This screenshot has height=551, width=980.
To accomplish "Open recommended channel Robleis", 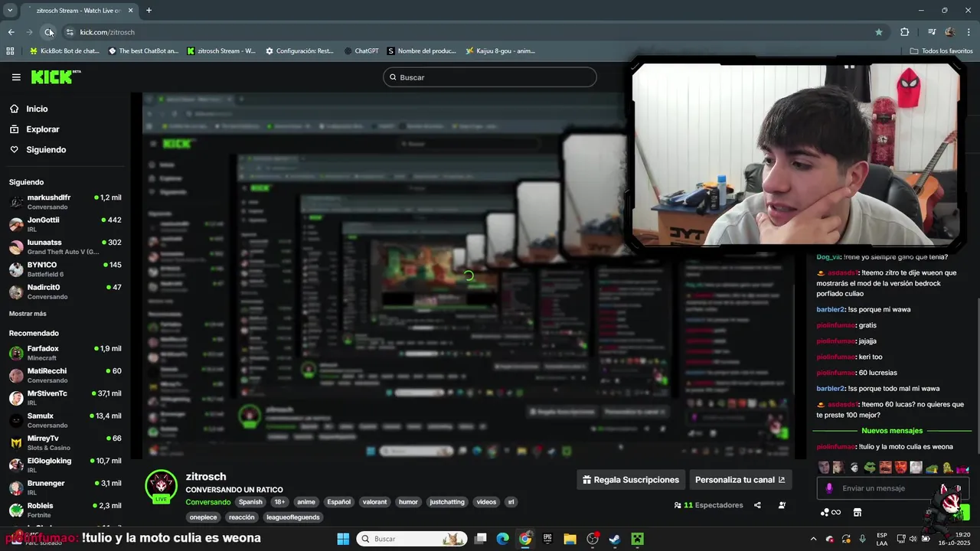I will click(x=65, y=510).
